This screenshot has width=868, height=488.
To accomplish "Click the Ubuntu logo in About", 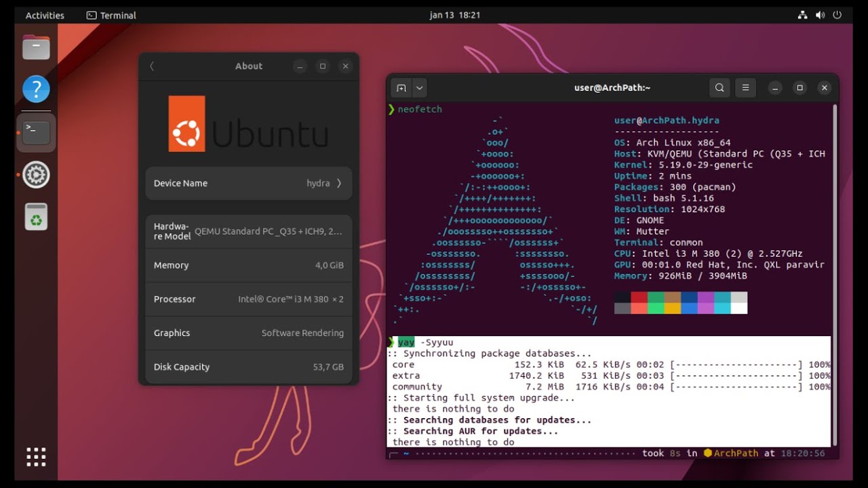I will point(248,123).
